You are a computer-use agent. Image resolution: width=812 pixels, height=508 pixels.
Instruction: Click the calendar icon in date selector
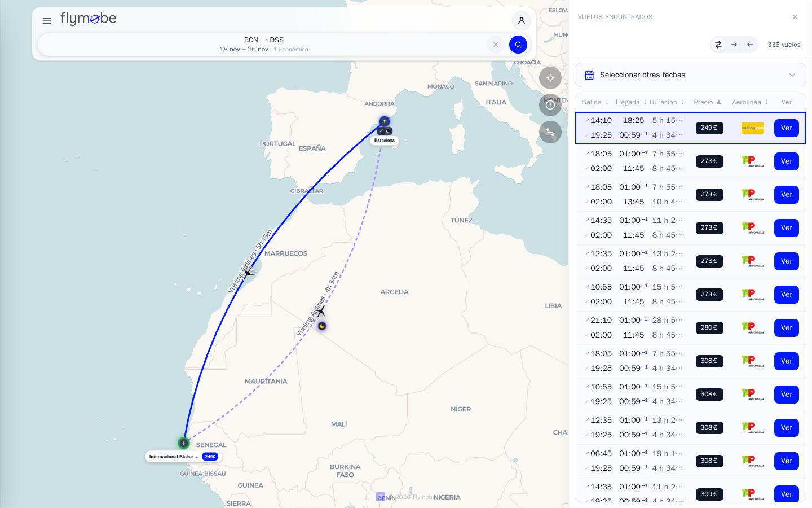pyautogui.click(x=589, y=75)
